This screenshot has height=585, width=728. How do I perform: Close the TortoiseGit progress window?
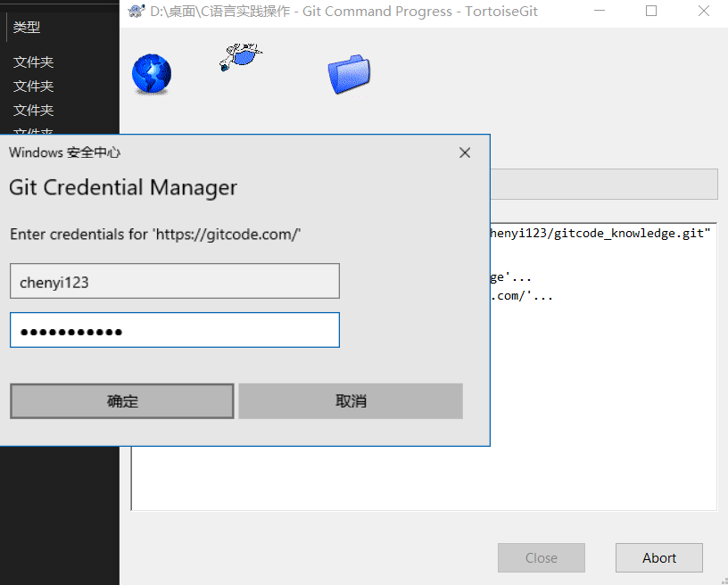pyautogui.click(x=704, y=11)
